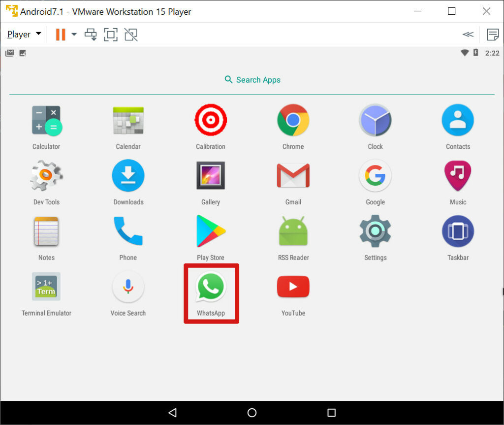The width and height of the screenshot is (504, 425).
Task: Tap the Gmail notification icon in status bar
Action: click(10, 53)
